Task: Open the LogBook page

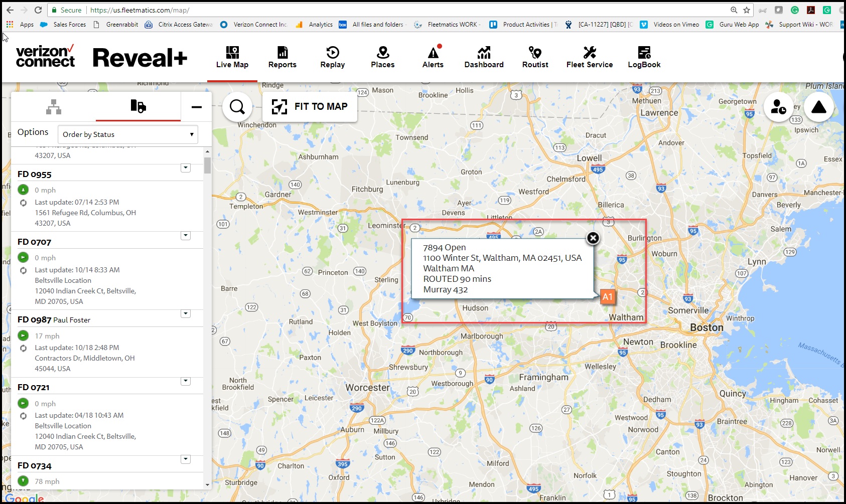Action: (x=644, y=57)
